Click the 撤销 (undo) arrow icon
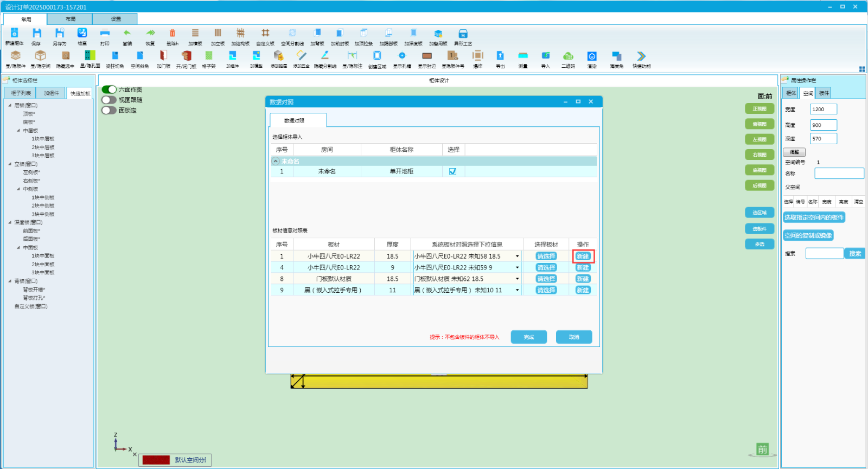868x469 pixels. (x=127, y=34)
